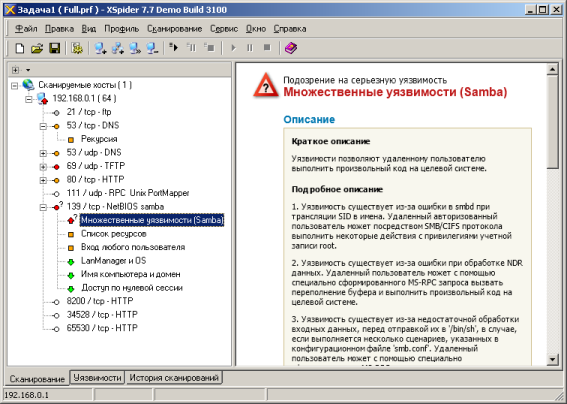Select the Список ресурсов tree item
The height and width of the screenshot is (404, 567).
[x=114, y=234]
